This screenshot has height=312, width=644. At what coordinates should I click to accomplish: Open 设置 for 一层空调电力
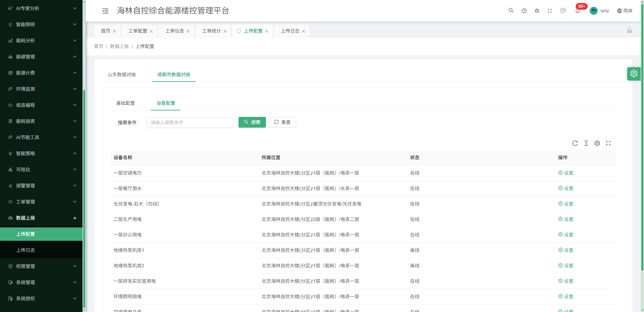(566, 173)
